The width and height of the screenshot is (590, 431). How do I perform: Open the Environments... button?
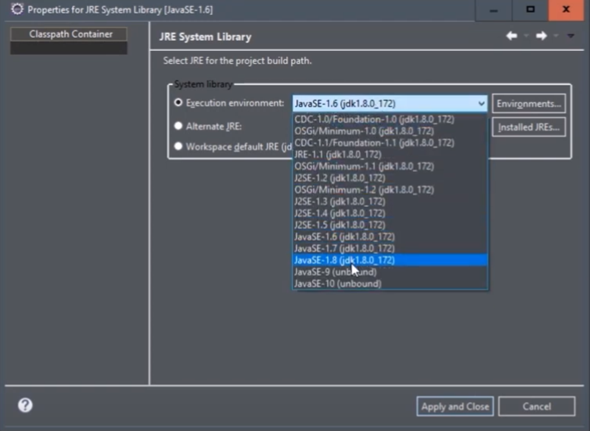coord(529,104)
